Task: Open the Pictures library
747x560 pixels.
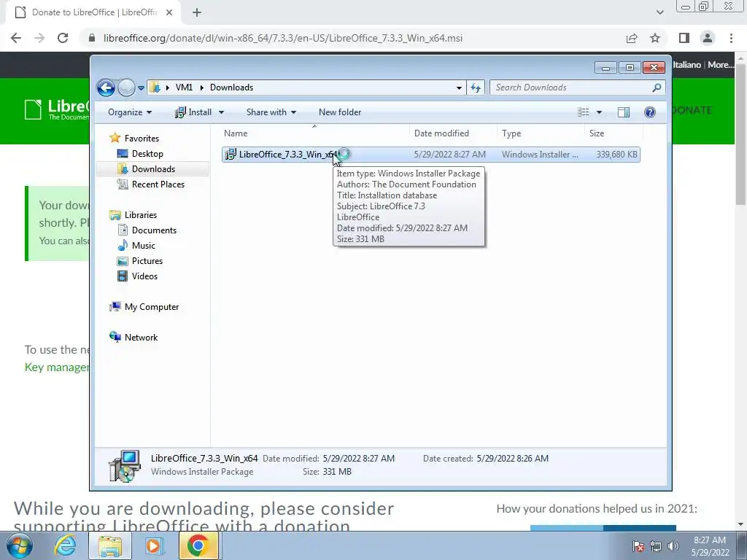Action: (147, 261)
